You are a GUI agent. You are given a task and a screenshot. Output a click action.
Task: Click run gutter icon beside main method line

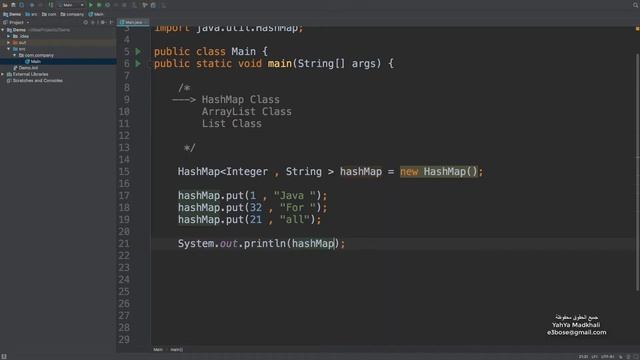pyautogui.click(x=138, y=64)
